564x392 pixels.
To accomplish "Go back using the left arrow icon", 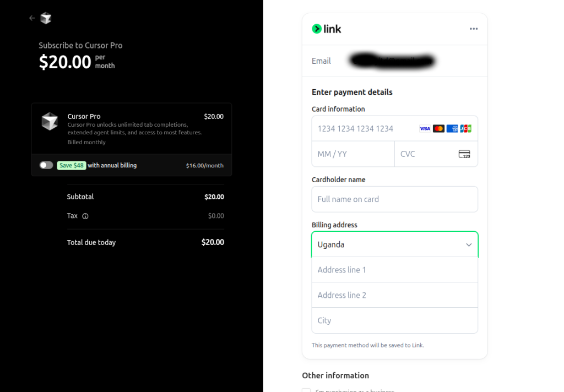I will point(32,18).
